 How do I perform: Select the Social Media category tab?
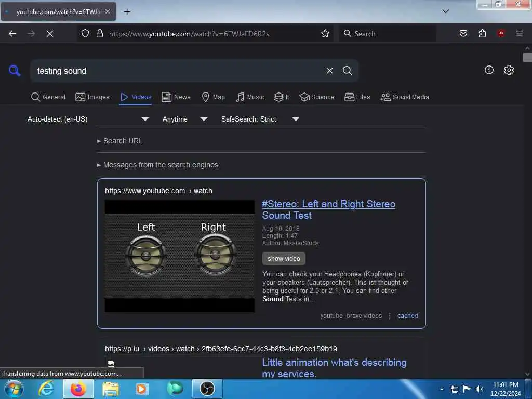tap(405, 97)
